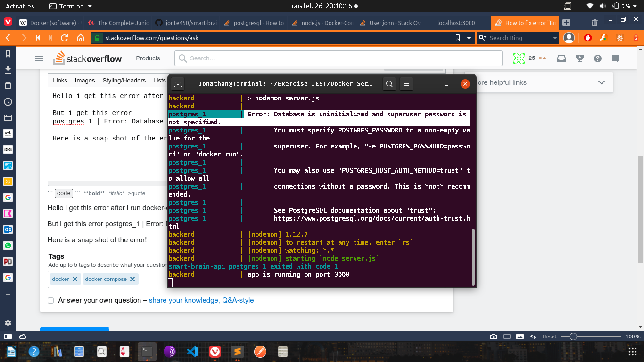This screenshot has width=644, height=362.
Task: Switch to the localhost:3000 tab
Action: (x=457, y=23)
